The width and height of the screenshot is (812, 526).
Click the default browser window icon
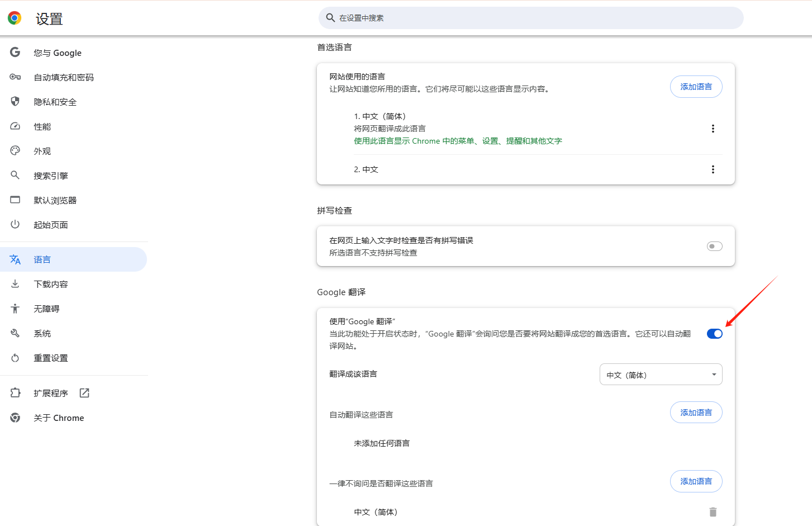point(15,200)
